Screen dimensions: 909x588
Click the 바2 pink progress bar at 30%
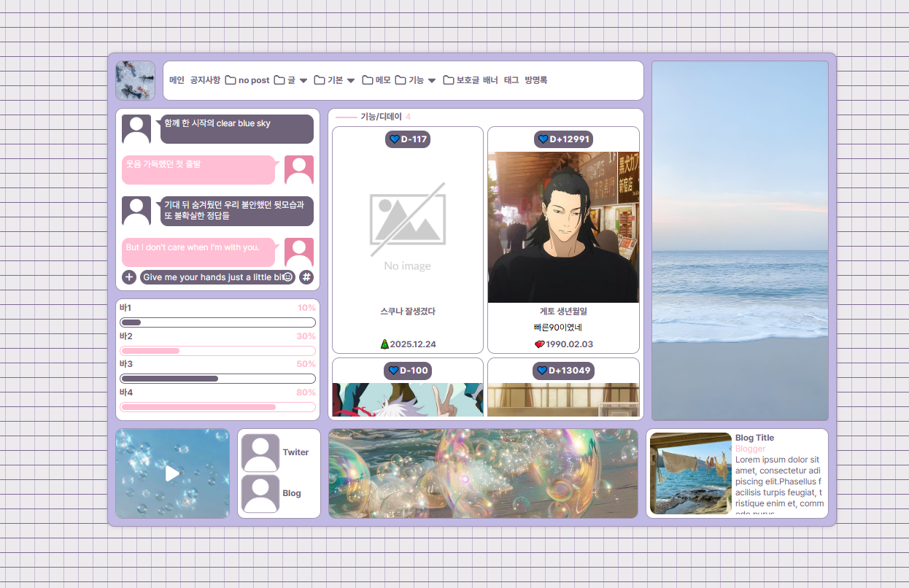[x=217, y=351]
